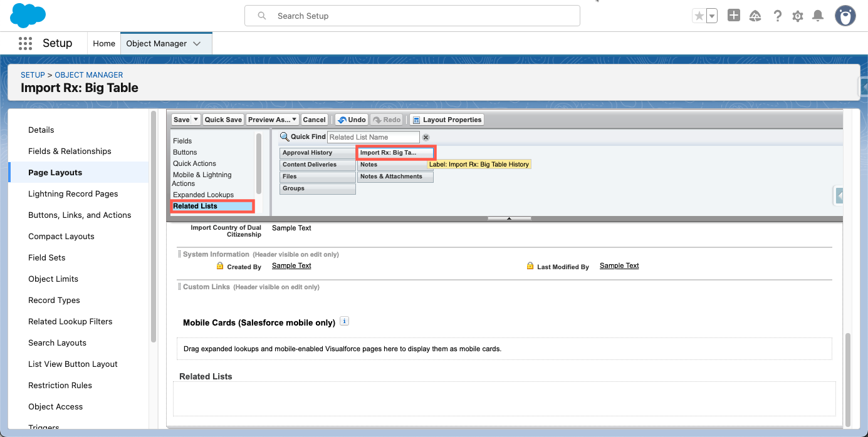
Task: Click the Quick Save button
Action: pos(223,120)
